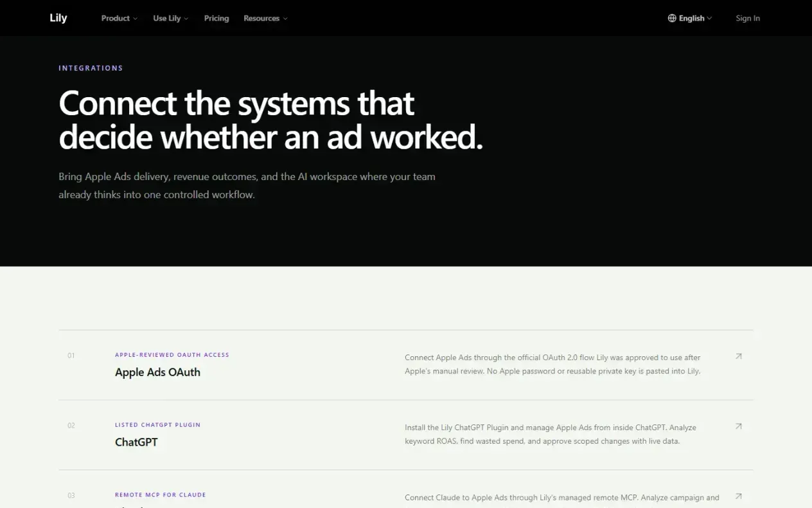The width and height of the screenshot is (812, 508).
Task: Open the Lily home logo
Action: click(58, 18)
